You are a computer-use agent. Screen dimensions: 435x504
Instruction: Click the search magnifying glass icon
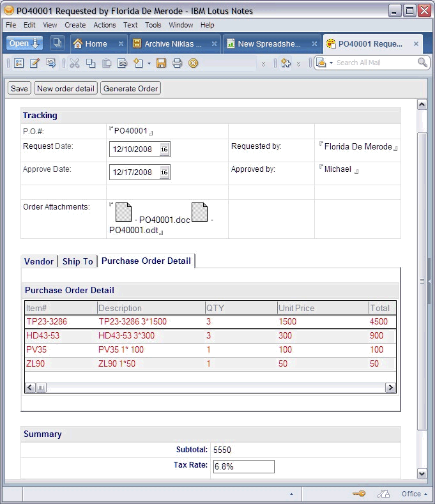(422, 63)
